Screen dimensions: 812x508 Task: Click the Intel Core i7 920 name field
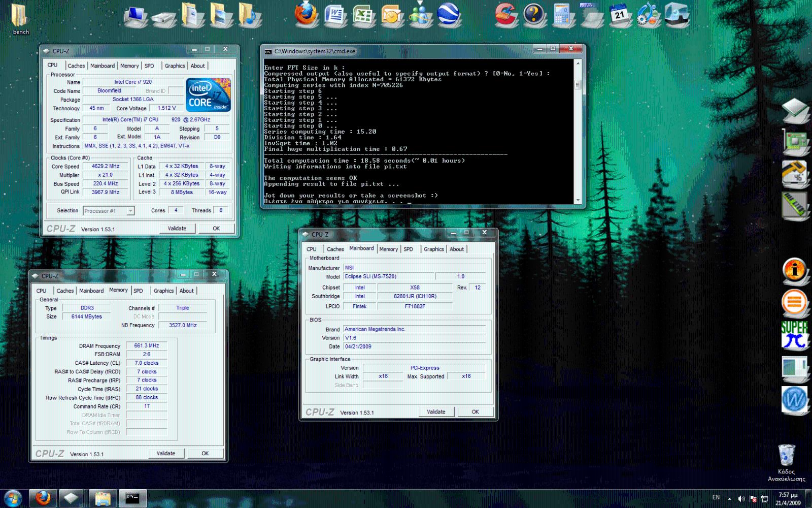(133, 82)
